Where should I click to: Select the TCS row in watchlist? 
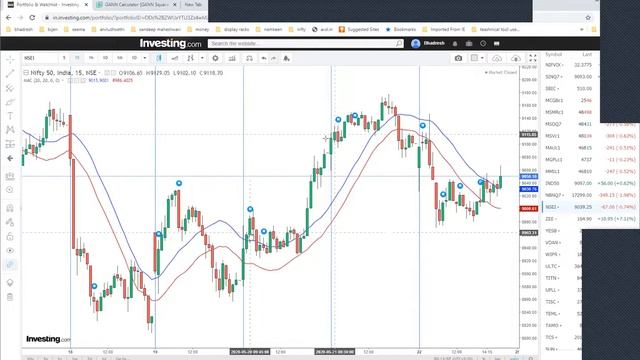pos(563,337)
